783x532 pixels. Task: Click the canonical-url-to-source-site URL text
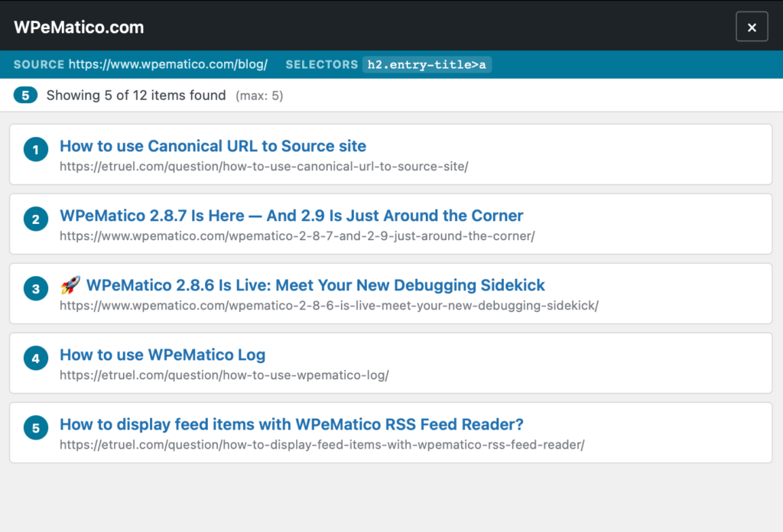pos(264,166)
